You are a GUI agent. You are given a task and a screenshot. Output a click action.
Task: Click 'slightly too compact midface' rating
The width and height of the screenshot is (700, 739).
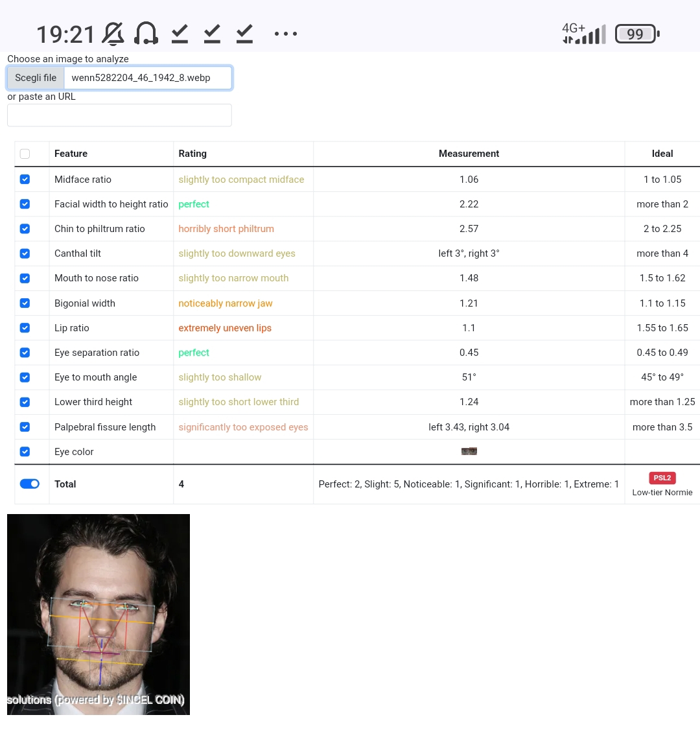[241, 179]
